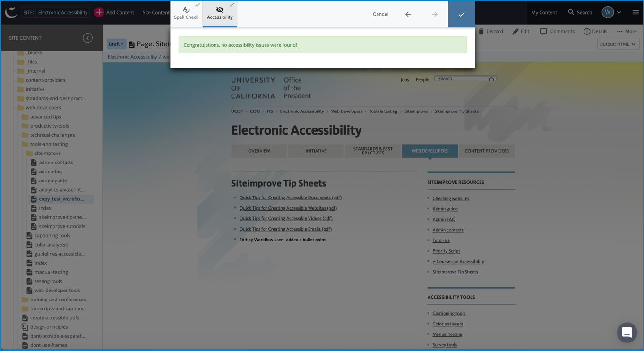644x351 pixels.
Task: Open the Initiative tab in preview
Action: [x=316, y=151]
